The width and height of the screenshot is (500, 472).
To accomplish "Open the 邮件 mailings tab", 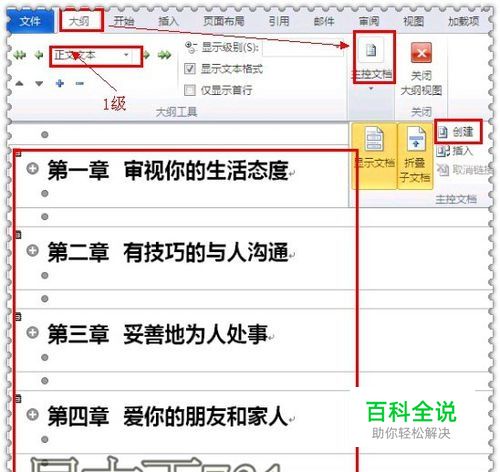I will coord(324,21).
